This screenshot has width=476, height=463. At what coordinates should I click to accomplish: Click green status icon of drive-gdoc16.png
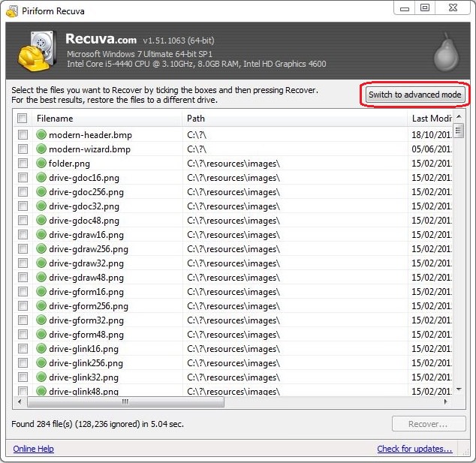[41, 177]
